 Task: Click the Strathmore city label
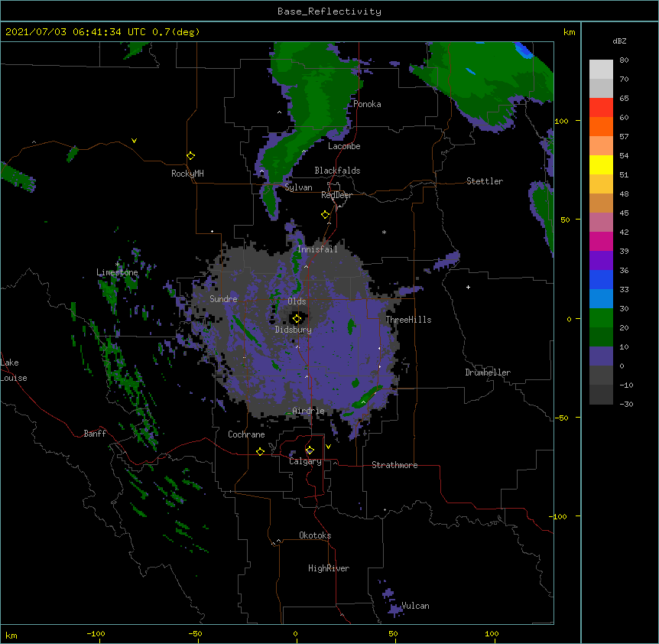pos(394,465)
